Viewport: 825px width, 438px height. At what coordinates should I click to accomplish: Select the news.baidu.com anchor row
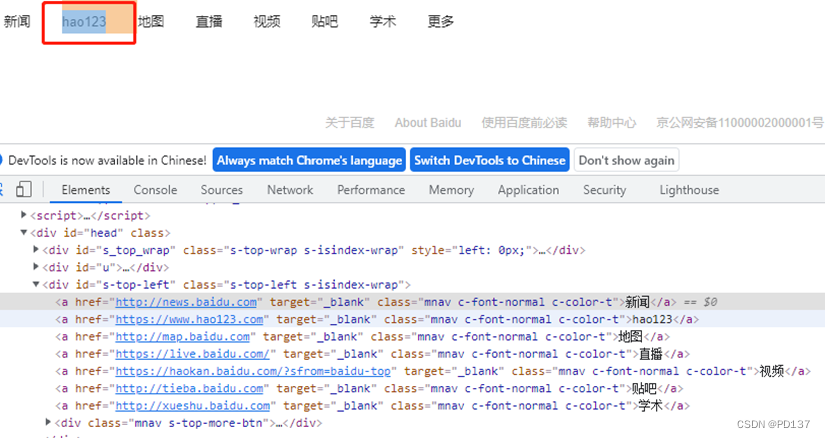pyautogui.click(x=412, y=302)
